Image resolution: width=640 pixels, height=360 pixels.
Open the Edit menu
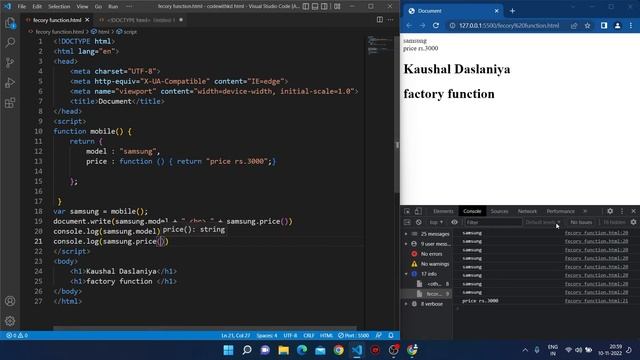[x=37, y=7]
